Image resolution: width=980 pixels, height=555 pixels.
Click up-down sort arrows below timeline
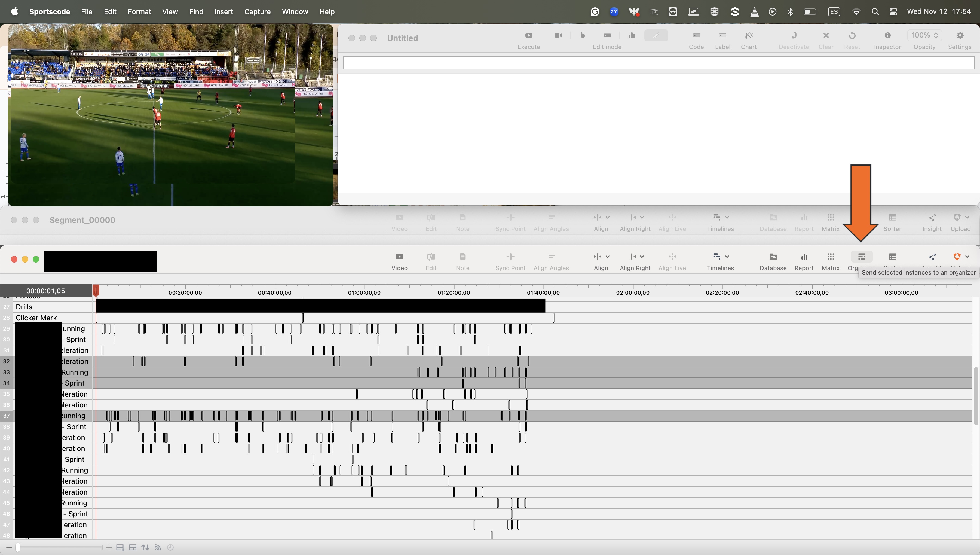[x=145, y=547]
